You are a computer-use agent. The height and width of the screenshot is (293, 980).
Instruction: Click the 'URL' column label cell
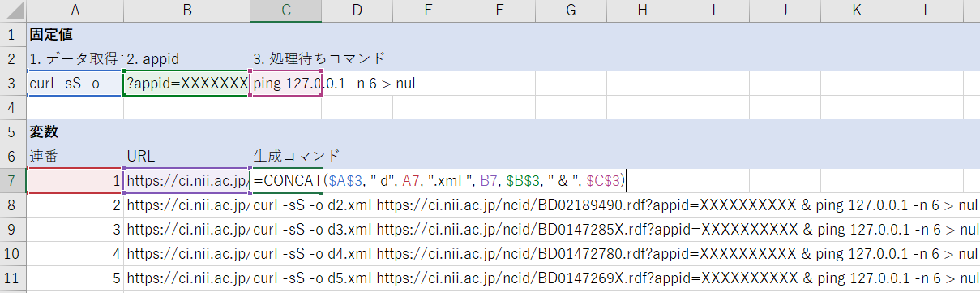pos(187,157)
